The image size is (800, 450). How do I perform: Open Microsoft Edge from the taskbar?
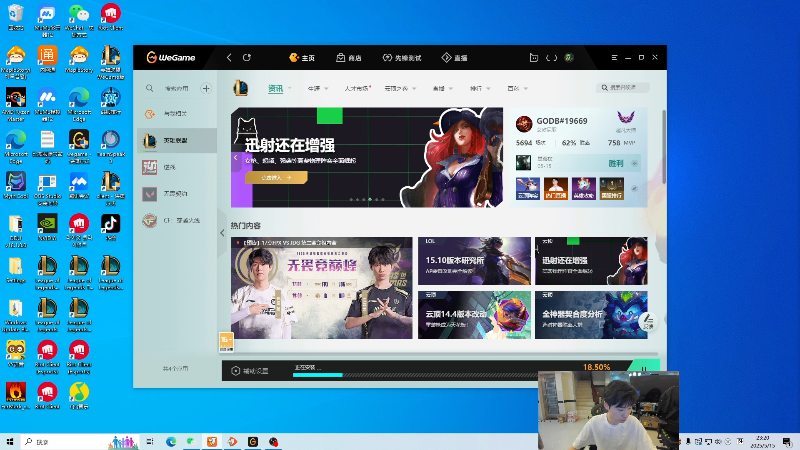(x=171, y=441)
